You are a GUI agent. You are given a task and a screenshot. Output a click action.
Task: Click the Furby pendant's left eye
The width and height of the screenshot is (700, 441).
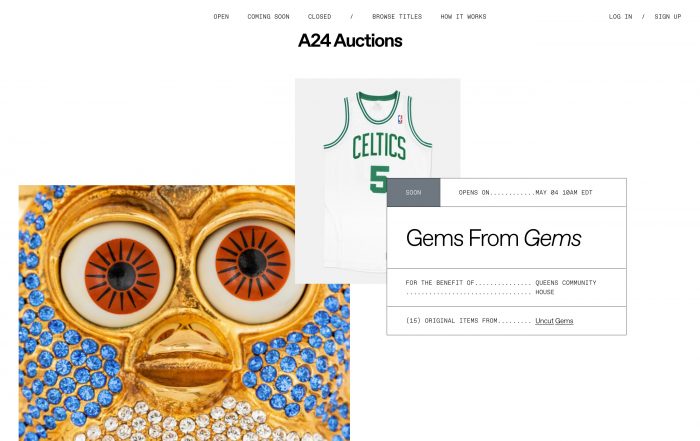[x=118, y=275]
